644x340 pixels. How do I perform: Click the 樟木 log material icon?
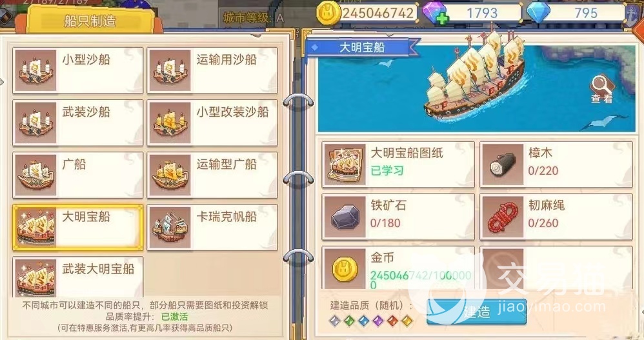[502, 165]
